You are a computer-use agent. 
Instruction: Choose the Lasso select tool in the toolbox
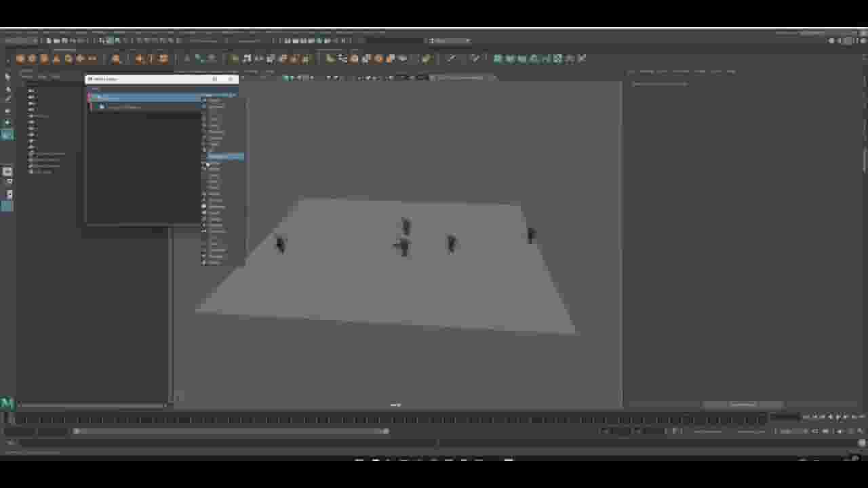(7, 89)
